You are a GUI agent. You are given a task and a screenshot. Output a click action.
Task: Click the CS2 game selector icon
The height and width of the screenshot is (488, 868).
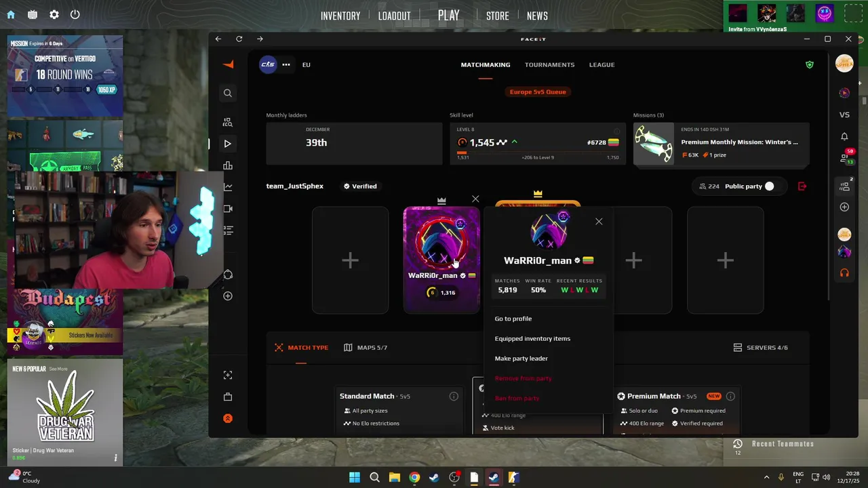(x=268, y=65)
